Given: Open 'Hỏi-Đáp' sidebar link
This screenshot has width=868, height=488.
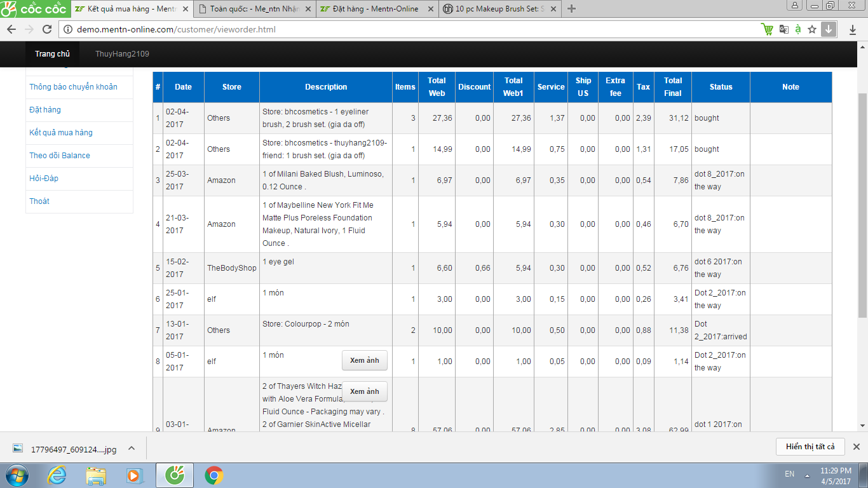Looking at the screenshot, I should (x=44, y=179).
